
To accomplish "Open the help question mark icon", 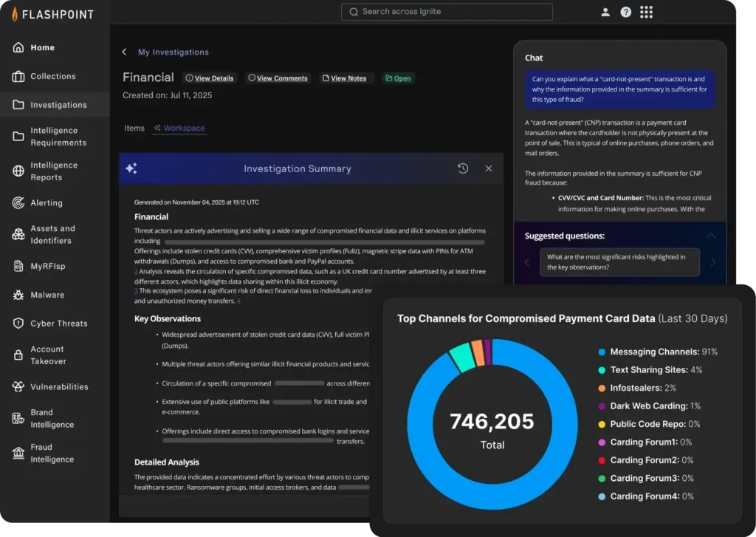I will click(x=626, y=12).
